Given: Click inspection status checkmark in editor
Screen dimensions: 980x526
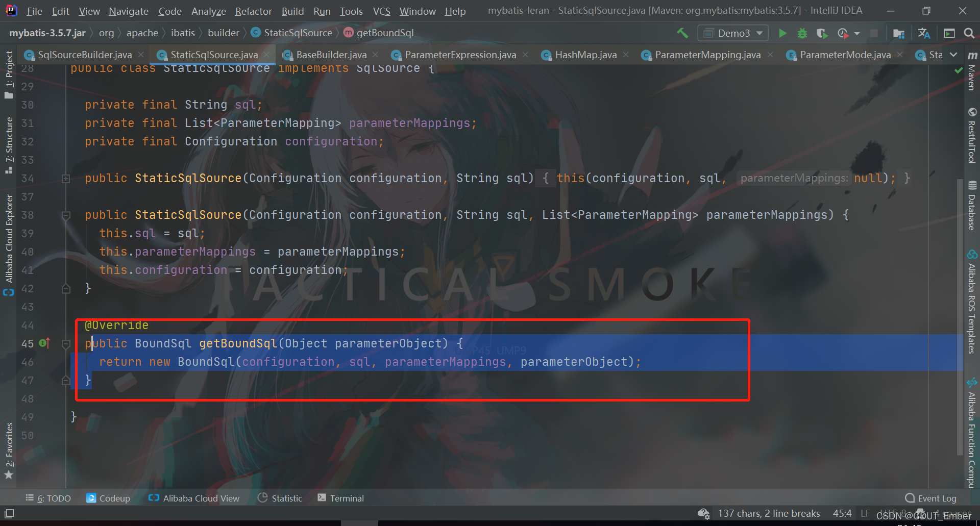Looking at the screenshot, I should 959,70.
